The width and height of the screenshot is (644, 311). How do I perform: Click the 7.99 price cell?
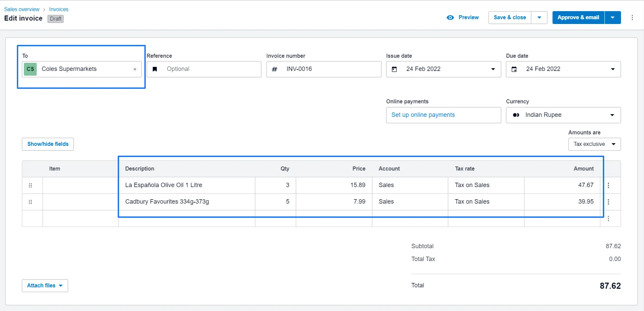click(334, 202)
